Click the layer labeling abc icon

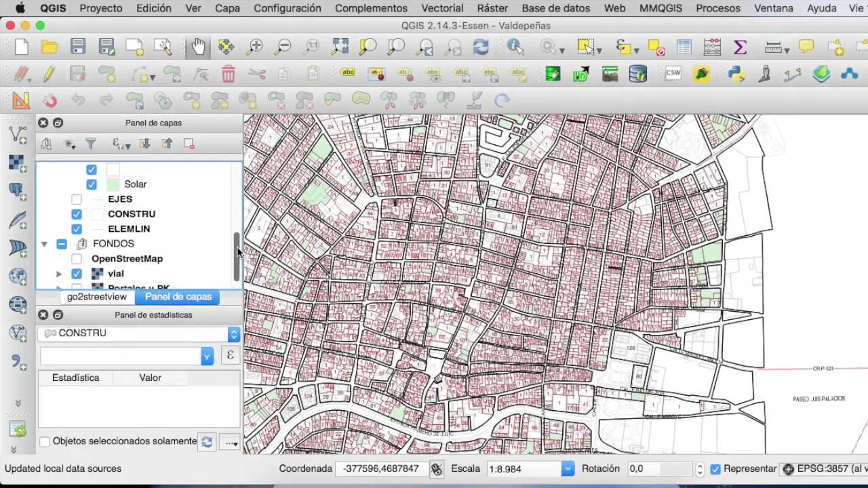[348, 74]
